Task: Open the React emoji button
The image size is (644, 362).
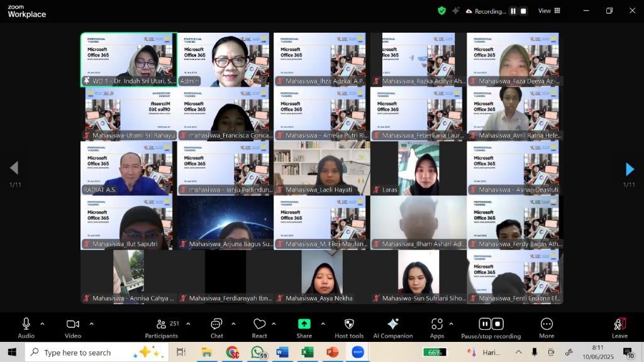Action: pyautogui.click(x=259, y=327)
